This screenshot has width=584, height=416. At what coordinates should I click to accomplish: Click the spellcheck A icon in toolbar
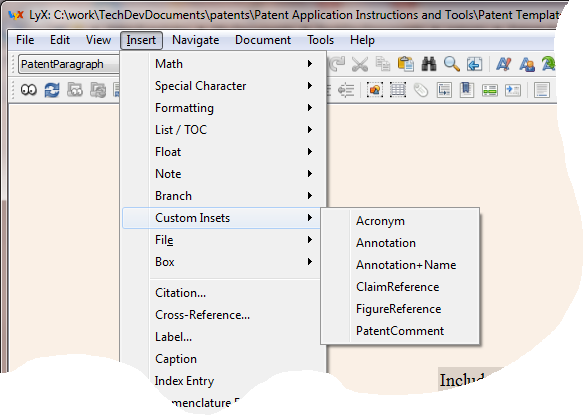[x=504, y=64]
